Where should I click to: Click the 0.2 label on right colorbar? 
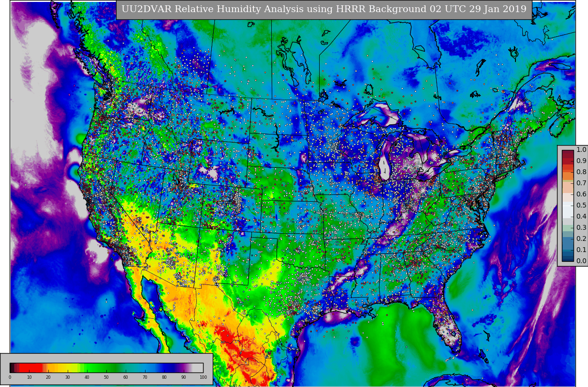tap(581, 238)
